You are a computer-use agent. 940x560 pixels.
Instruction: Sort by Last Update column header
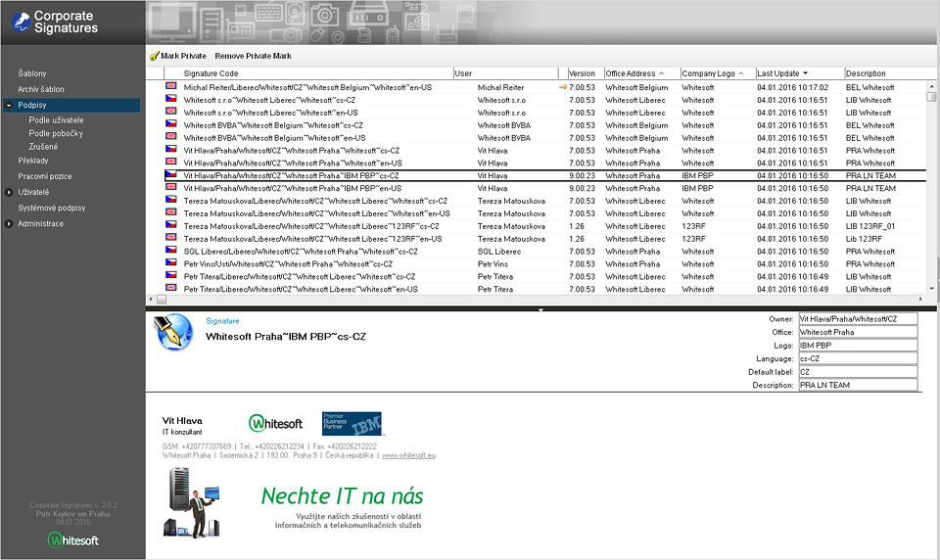tap(782, 73)
